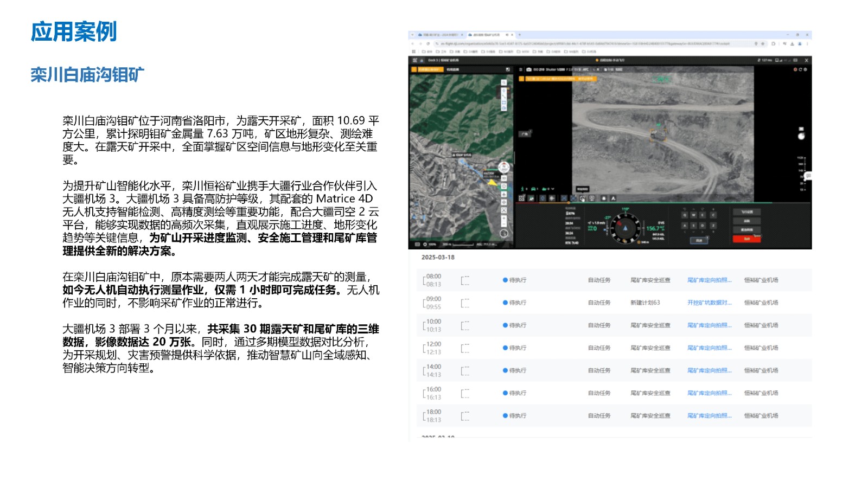Image resolution: width=868 pixels, height=488 pixels.
Task: Expand the map panel with corner icon
Action: (x=508, y=69)
